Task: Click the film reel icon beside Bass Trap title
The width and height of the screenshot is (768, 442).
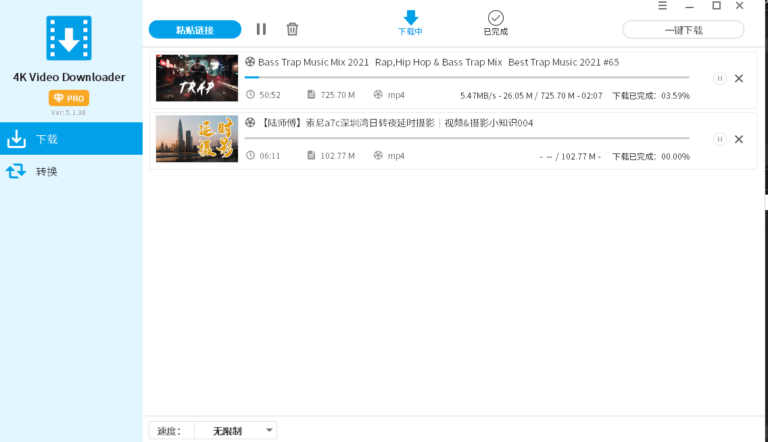Action: 250,62
